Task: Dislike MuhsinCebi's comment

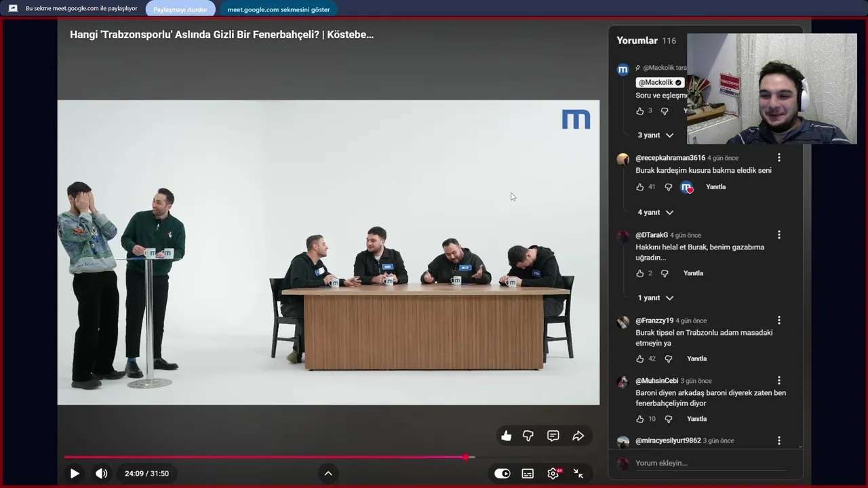Action: pyautogui.click(x=669, y=419)
